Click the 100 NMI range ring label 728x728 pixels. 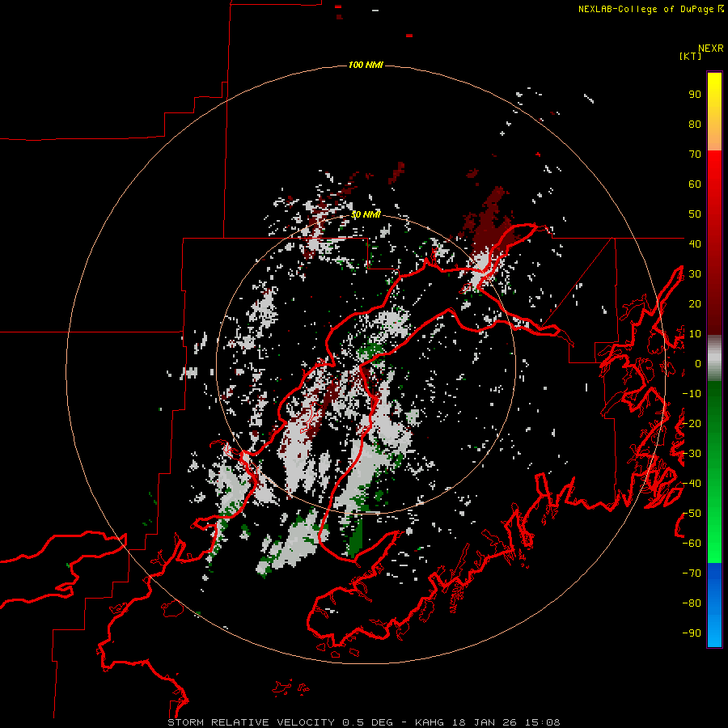click(366, 65)
